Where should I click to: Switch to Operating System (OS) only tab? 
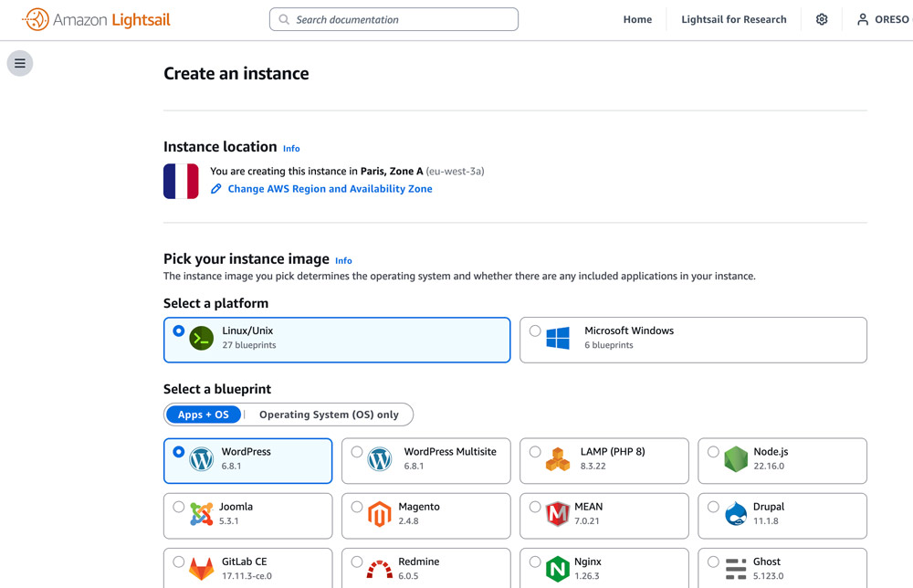click(329, 415)
